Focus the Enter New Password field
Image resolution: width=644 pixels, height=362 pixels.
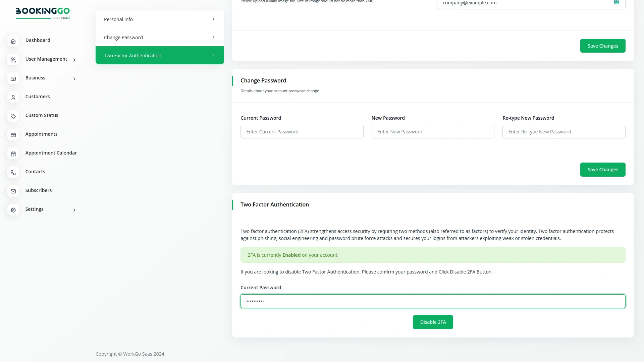click(433, 131)
